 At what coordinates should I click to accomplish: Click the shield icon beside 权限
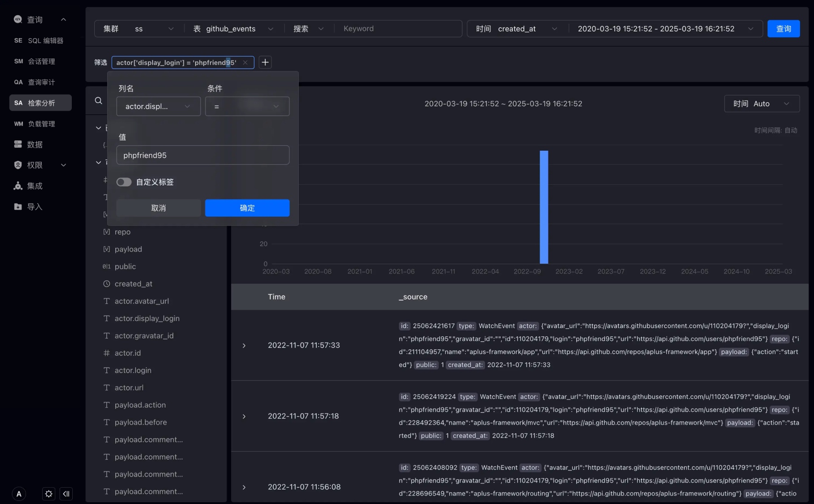pyautogui.click(x=18, y=165)
